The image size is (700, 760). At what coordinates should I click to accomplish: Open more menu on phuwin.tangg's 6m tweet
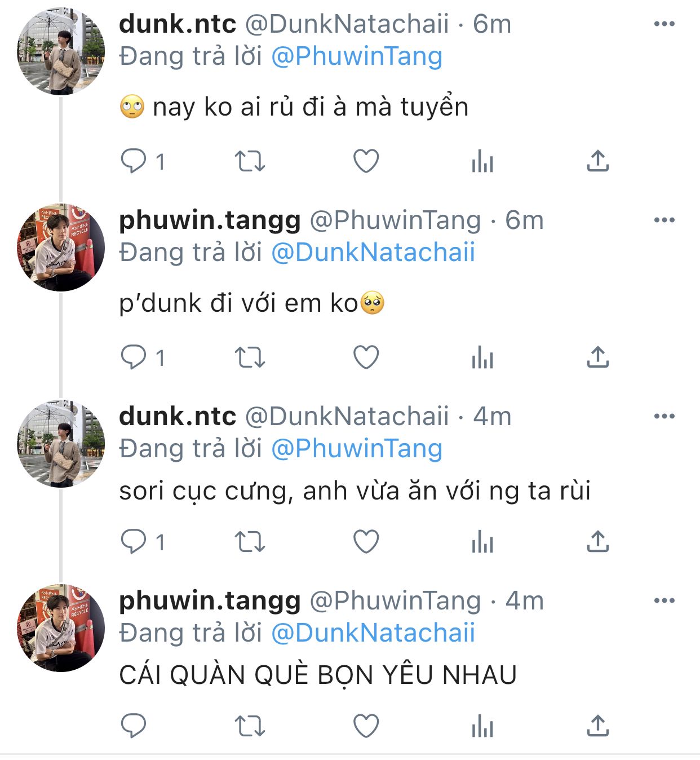(x=664, y=220)
